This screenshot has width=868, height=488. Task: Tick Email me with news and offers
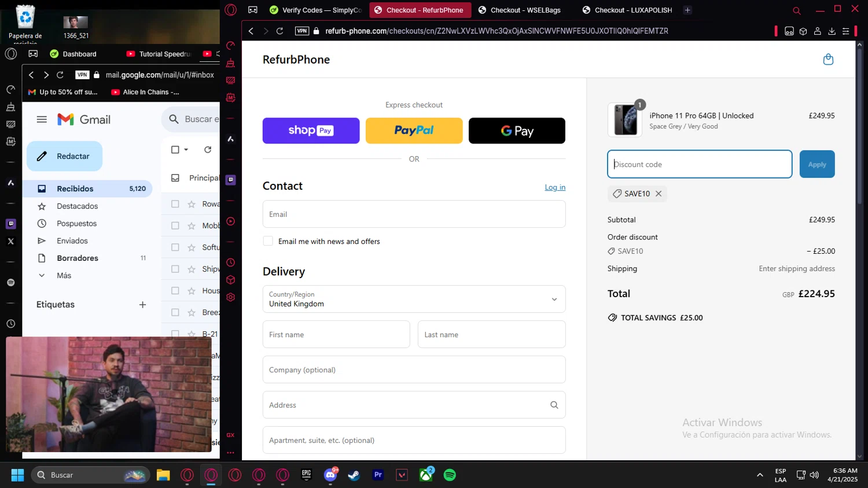(x=268, y=241)
